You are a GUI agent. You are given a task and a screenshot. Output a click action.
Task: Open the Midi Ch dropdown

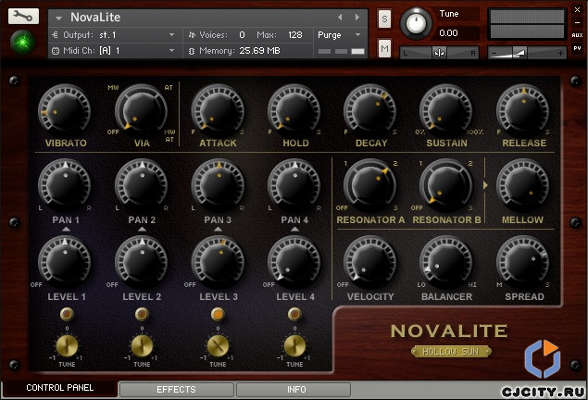[x=171, y=51]
